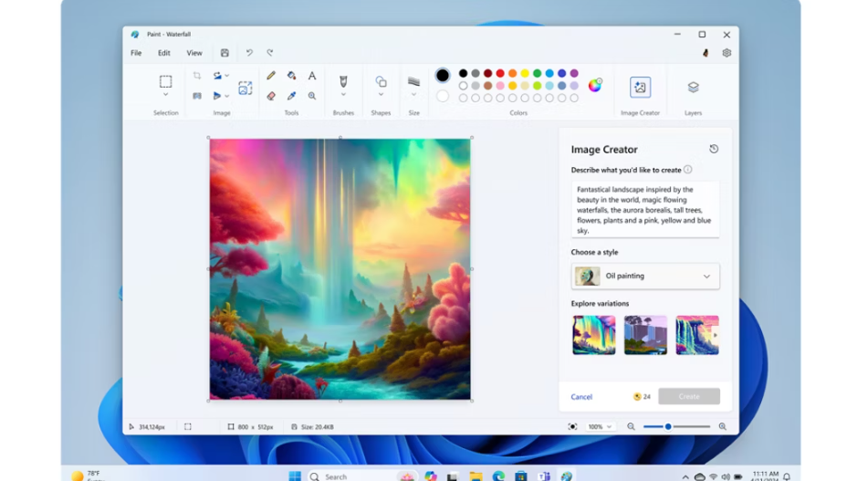The image size is (868, 481).
Task: Select the secondary white color circle
Action: tap(443, 96)
